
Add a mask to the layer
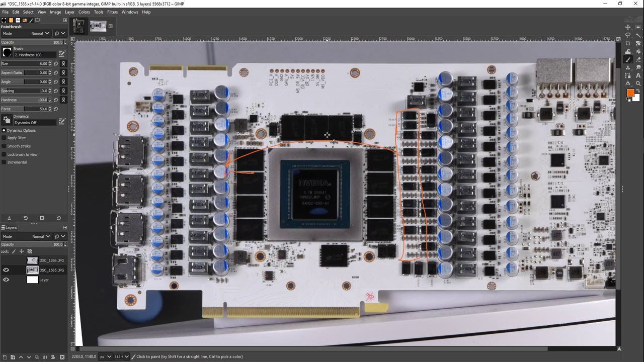pos(53,357)
